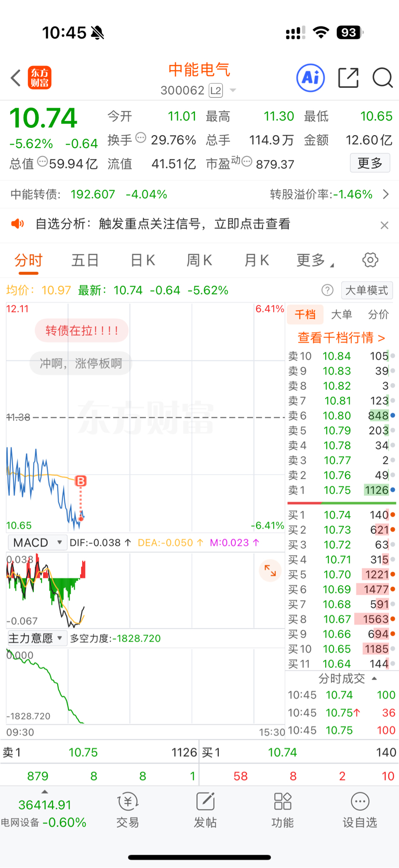Select the 买8 10.67 order row
This screenshot has width=399, height=868.
[341, 619]
